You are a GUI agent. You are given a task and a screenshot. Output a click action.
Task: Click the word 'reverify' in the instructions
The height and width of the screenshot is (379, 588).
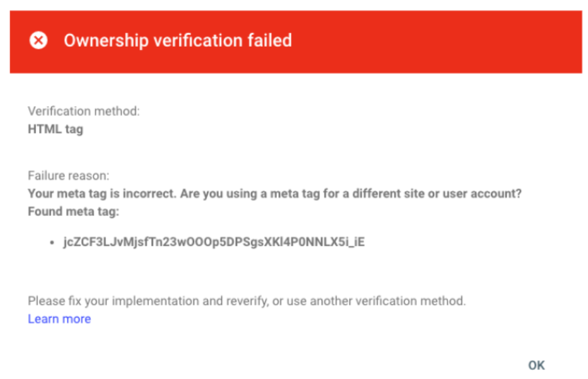coord(247,301)
